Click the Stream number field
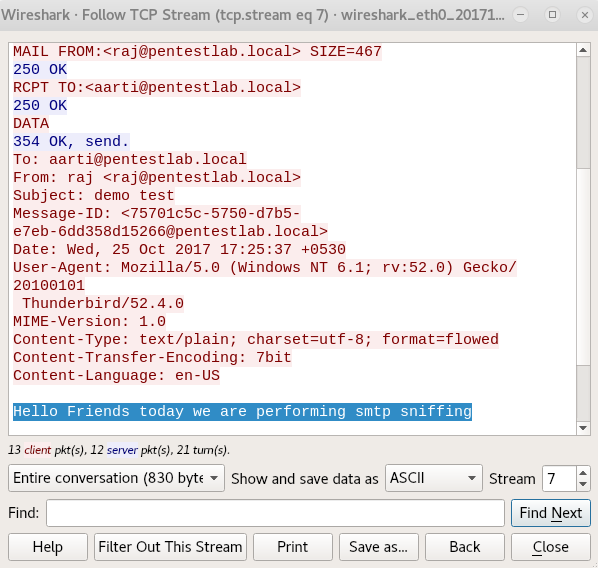The image size is (598, 568). pyautogui.click(x=559, y=478)
